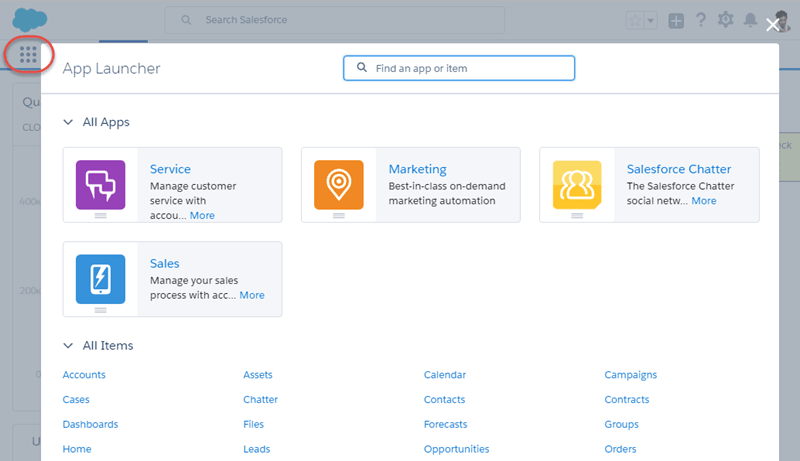The image size is (800, 461).
Task: Open the Forecasts item
Action: tap(445, 424)
